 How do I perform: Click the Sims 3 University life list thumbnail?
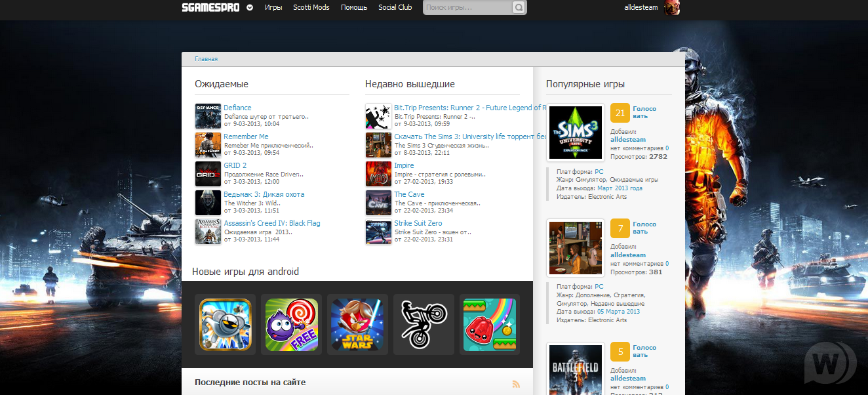[378, 145]
